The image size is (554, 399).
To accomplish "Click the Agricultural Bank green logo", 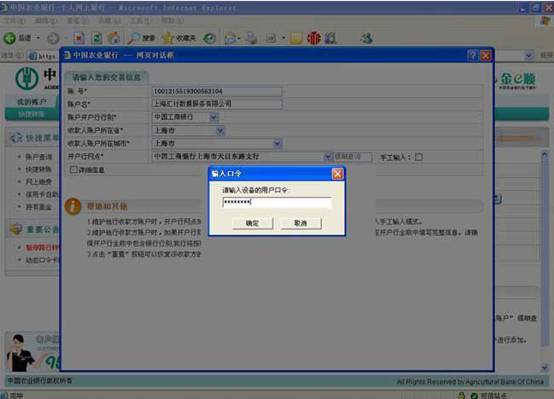I will (27, 78).
